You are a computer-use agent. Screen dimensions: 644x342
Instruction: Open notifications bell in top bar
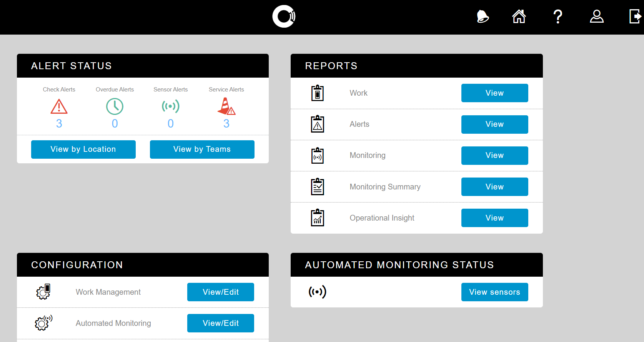[x=483, y=17]
